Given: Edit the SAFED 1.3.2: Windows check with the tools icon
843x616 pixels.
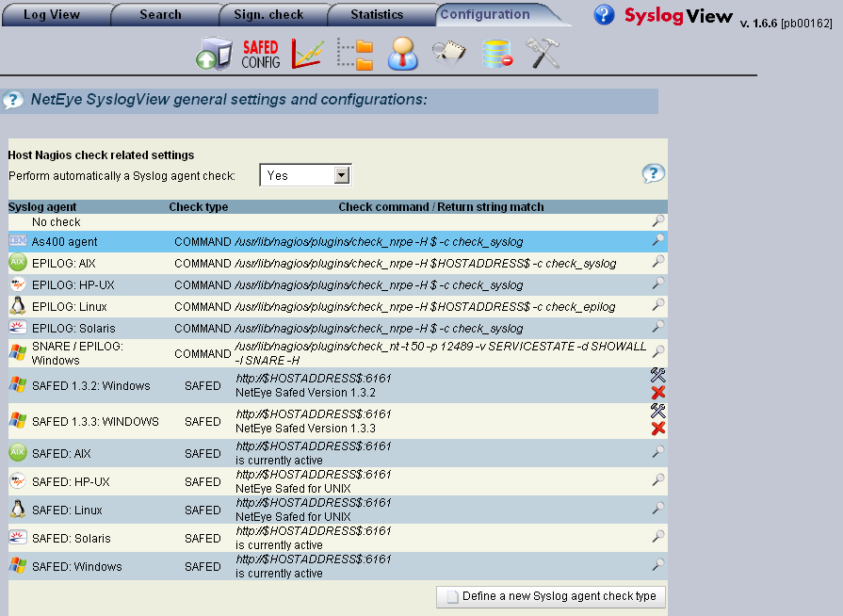Looking at the screenshot, I should (658, 375).
